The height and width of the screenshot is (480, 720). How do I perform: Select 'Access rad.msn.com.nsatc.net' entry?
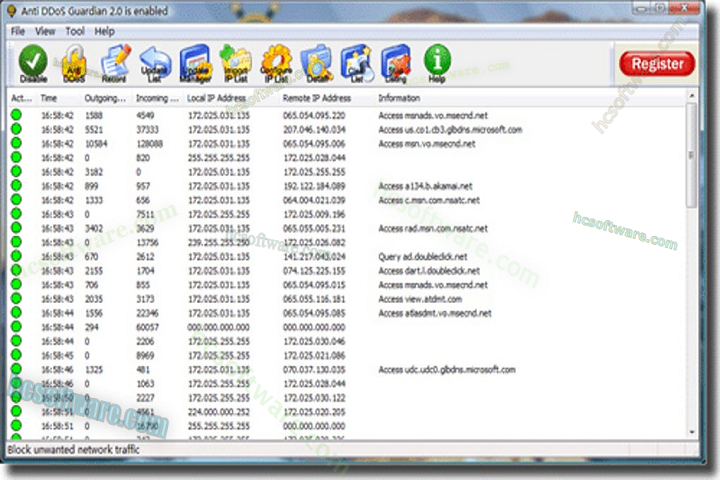click(x=433, y=228)
